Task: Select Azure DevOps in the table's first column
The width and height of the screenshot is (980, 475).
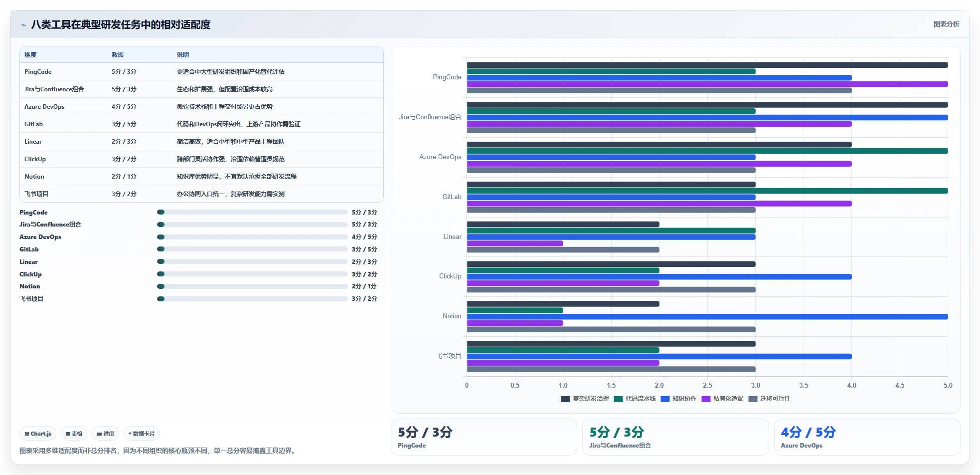Action: pyautogui.click(x=44, y=107)
